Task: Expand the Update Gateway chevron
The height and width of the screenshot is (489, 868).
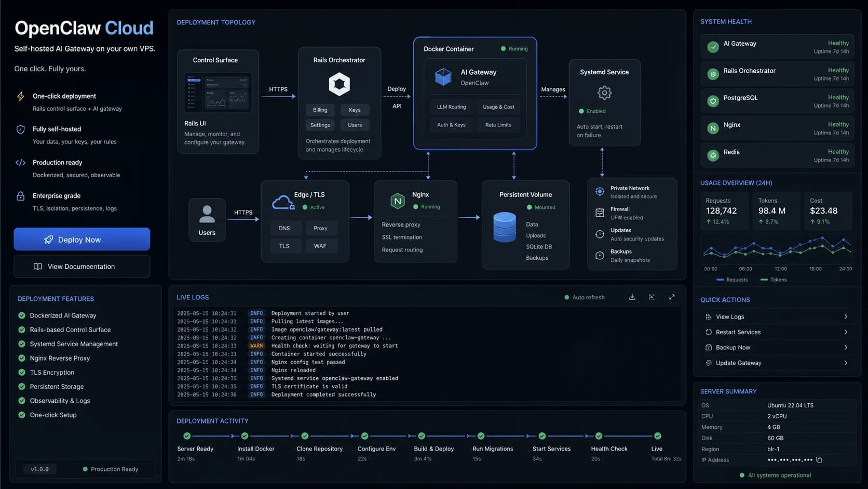Action: 846,363
